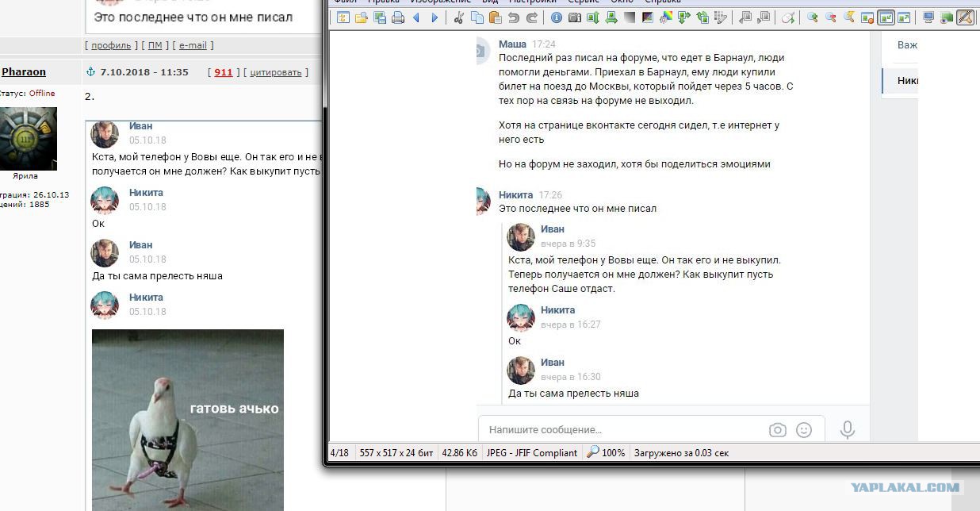980x511 pixels.
Task: Open Pharaon's user profile name
Action: pos(24,71)
